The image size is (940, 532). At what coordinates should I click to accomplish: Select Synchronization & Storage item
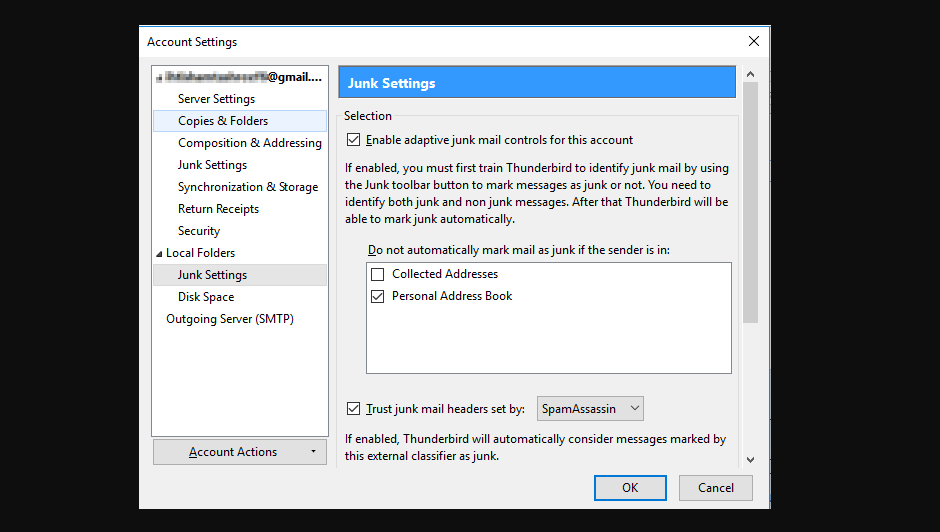(x=247, y=187)
